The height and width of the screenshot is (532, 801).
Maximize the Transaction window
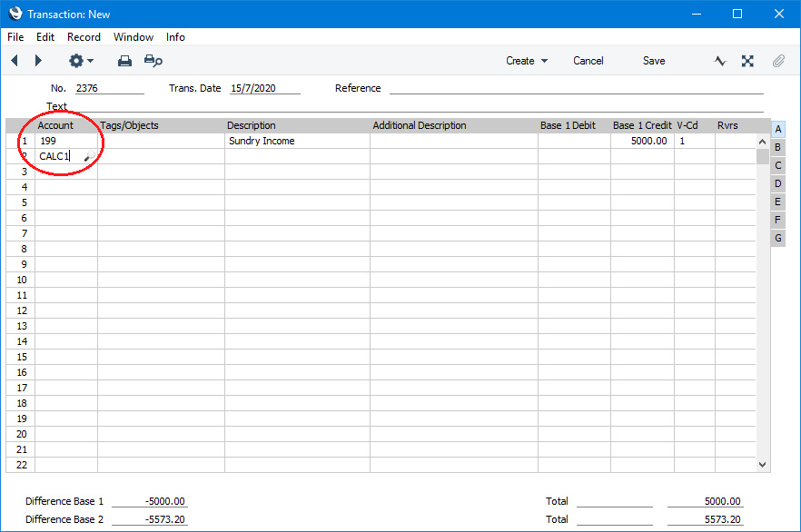[x=737, y=14]
